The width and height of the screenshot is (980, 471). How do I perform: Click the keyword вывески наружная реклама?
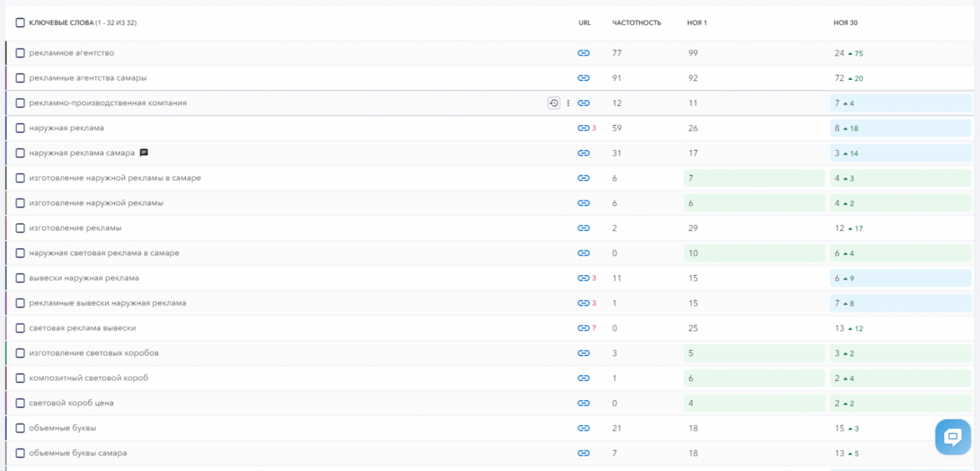[x=84, y=278]
